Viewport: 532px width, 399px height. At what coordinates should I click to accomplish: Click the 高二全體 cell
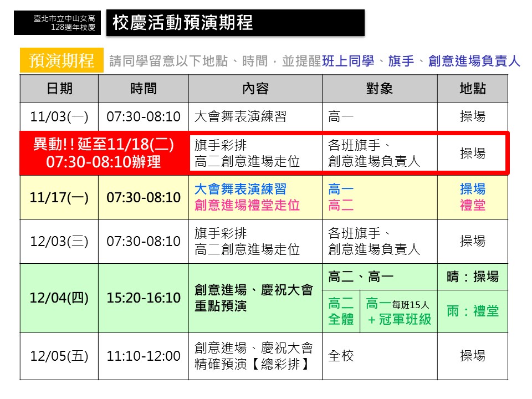pos(341,311)
